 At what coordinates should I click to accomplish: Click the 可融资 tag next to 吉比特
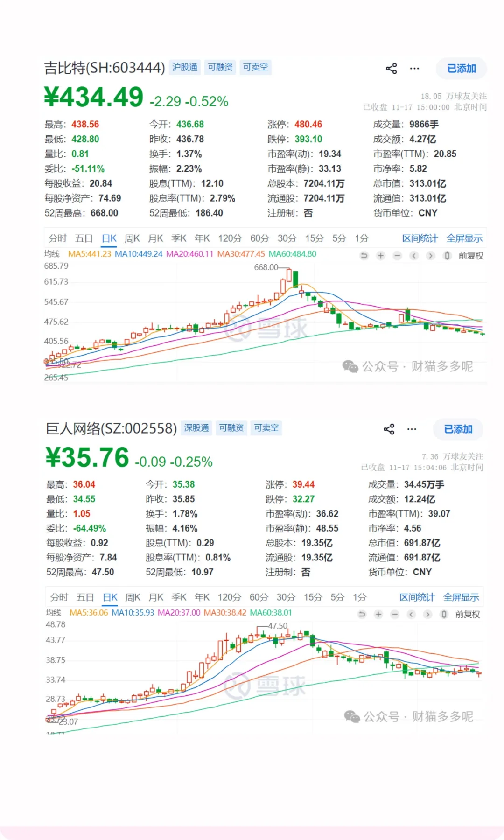click(x=220, y=67)
